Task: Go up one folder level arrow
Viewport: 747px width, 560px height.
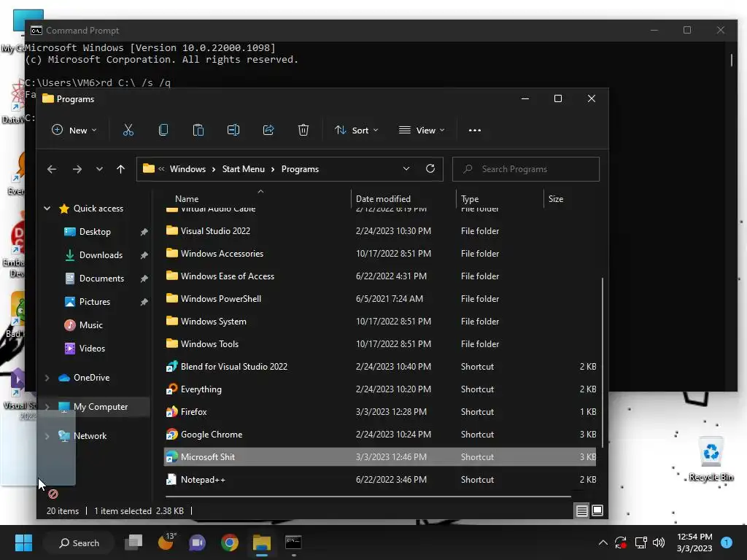Action: coord(120,169)
